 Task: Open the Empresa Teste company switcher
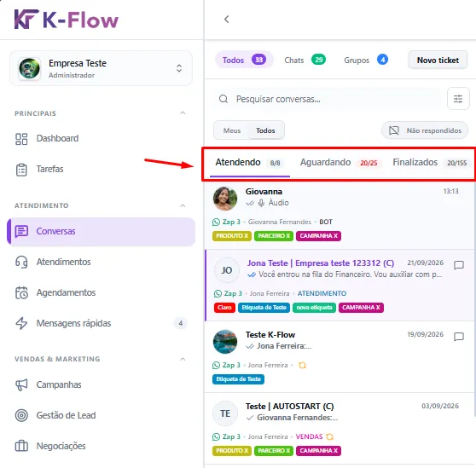coord(102,68)
